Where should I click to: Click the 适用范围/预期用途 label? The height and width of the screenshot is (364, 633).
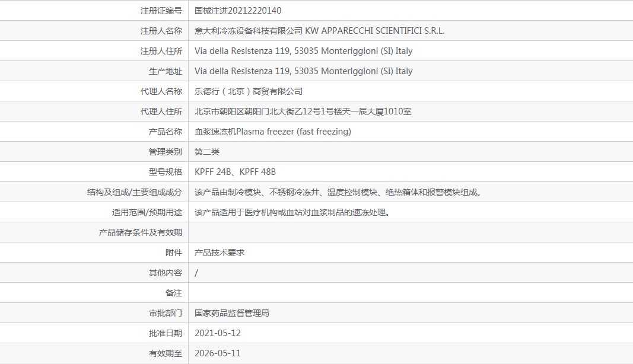tap(147, 212)
